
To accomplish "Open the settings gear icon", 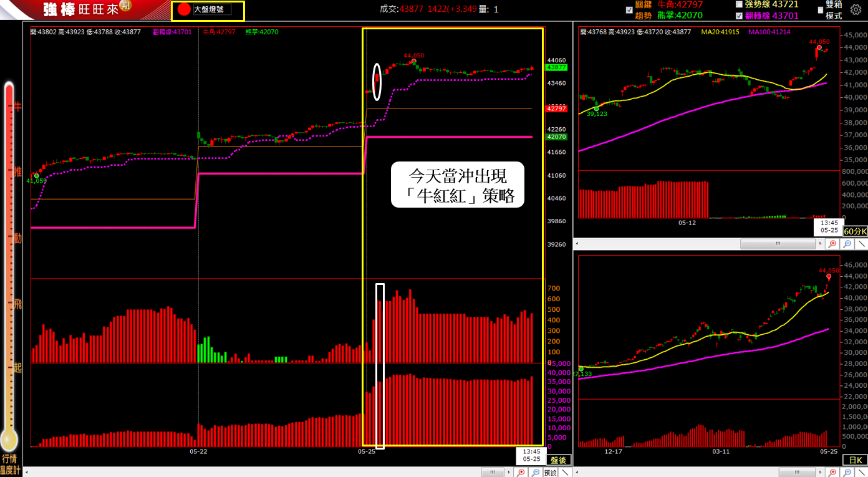I will (856, 10).
